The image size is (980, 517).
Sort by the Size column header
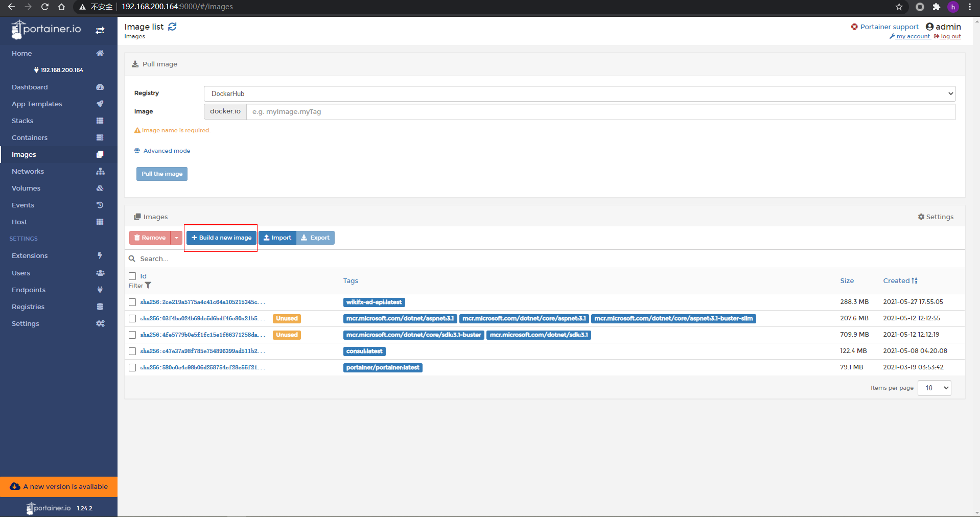click(847, 280)
